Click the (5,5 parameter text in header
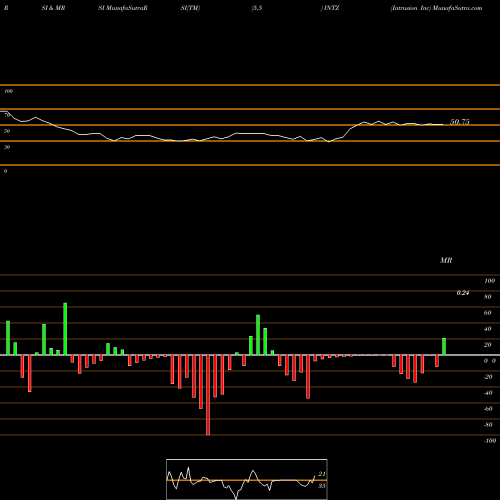 (x=257, y=8)
